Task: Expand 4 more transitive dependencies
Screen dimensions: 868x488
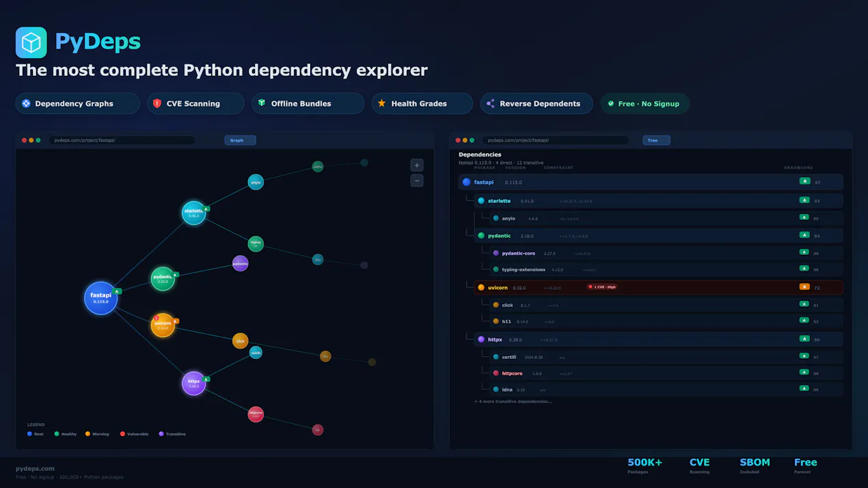Action: [513, 401]
